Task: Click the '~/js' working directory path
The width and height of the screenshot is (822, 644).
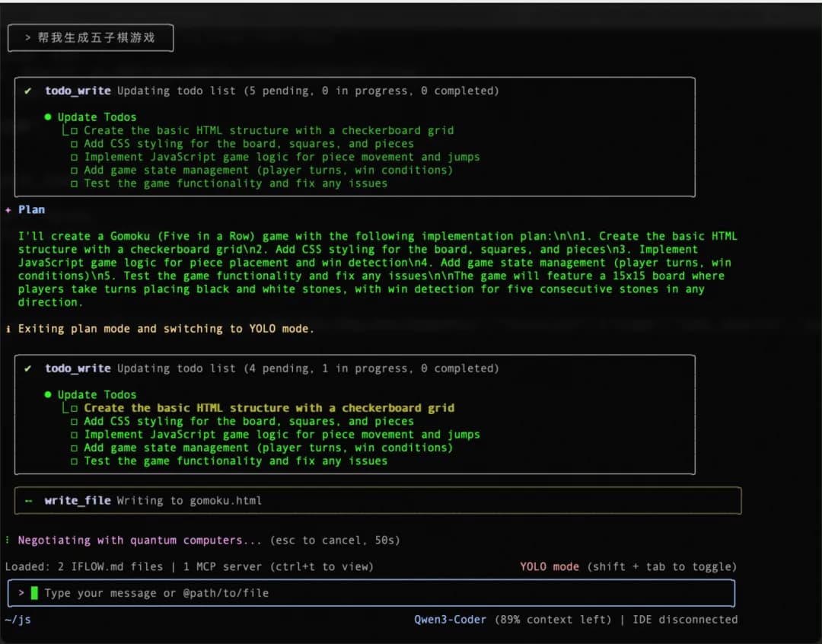Action: pyautogui.click(x=18, y=620)
